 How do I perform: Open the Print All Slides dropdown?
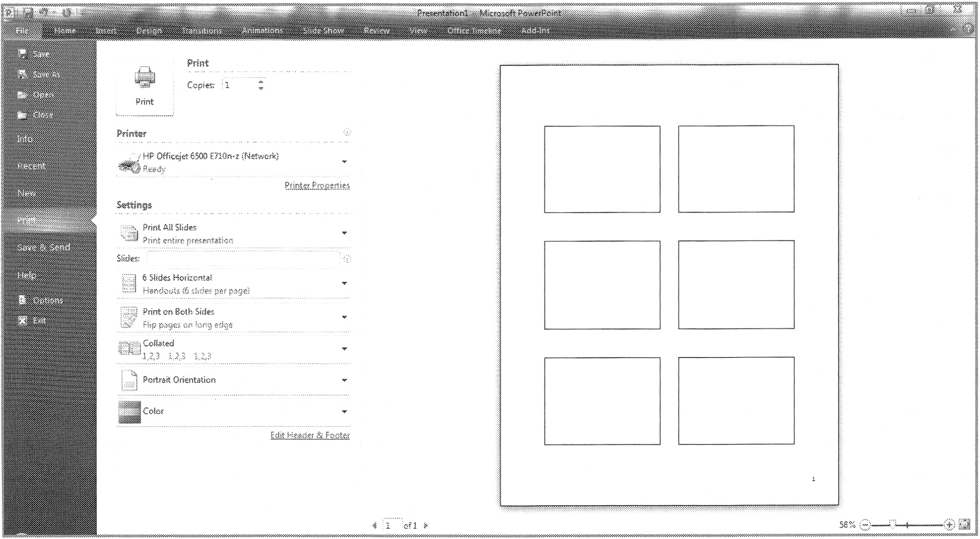(234, 233)
